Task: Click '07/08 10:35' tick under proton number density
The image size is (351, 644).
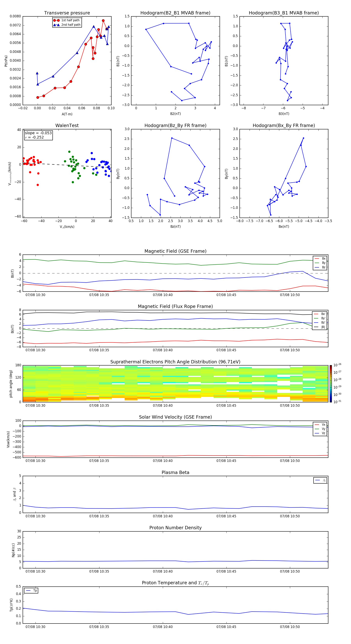Action: click(99, 571)
